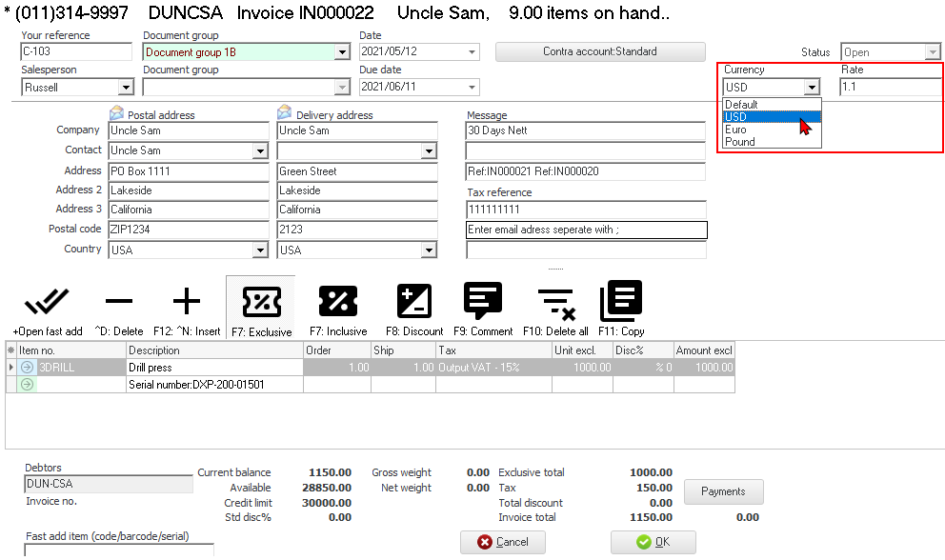
Task: Add a comment line with F9 Comment
Action: [x=483, y=303]
